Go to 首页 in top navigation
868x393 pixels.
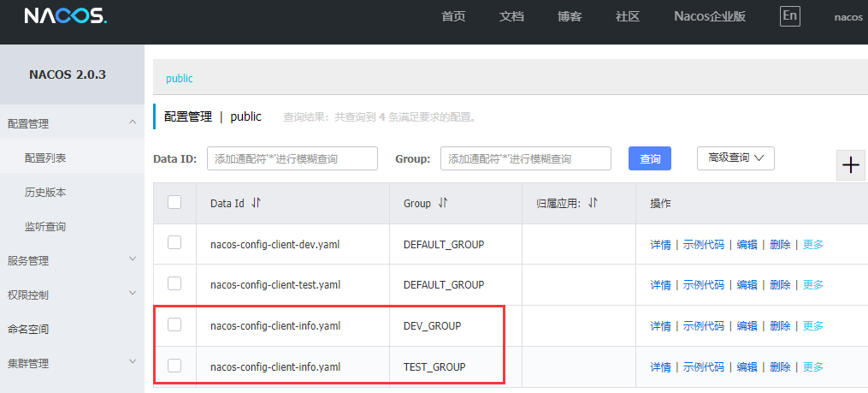pos(453,16)
